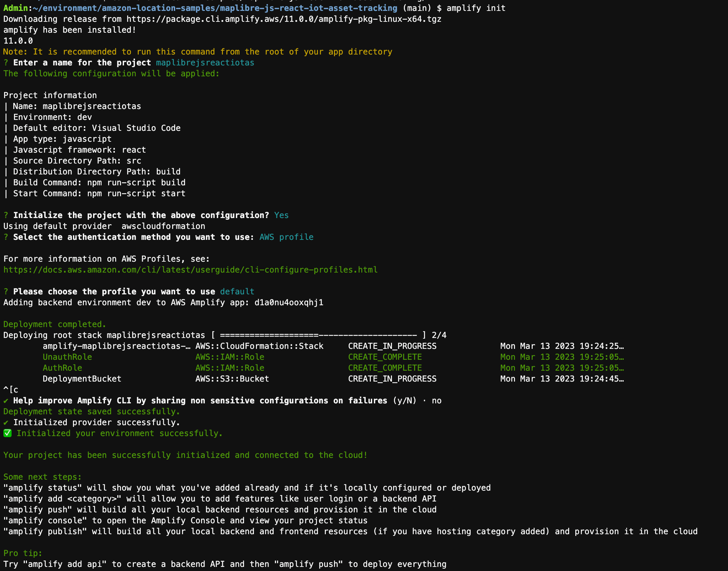Click the 'Try "amplify add api"' tip line
This screenshot has height=571, width=728.
225,564
